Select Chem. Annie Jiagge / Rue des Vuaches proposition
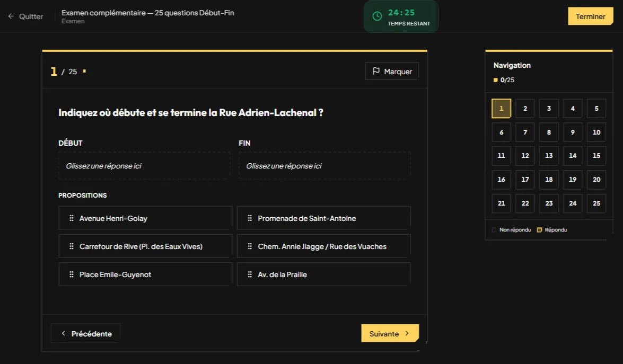Image resolution: width=623 pixels, height=364 pixels. [x=323, y=246]
